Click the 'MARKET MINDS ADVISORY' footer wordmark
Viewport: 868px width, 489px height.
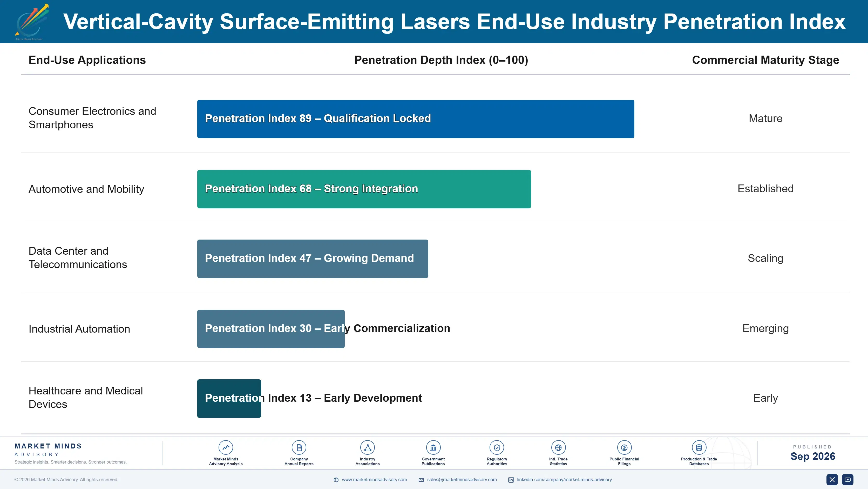pyautogui.click(x=48, y=450)
